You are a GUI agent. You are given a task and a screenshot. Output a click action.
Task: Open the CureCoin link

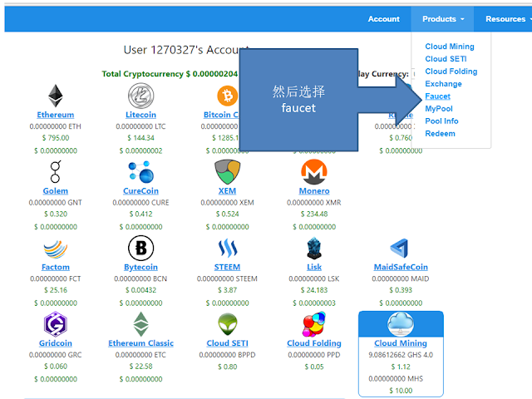pyautogui.click(x=140, y=191)
